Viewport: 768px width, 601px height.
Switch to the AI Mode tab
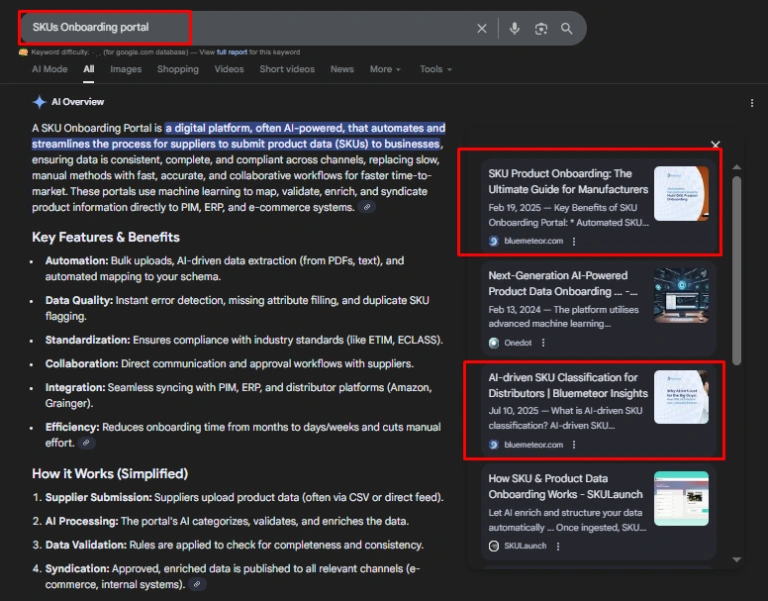[49, 69]
